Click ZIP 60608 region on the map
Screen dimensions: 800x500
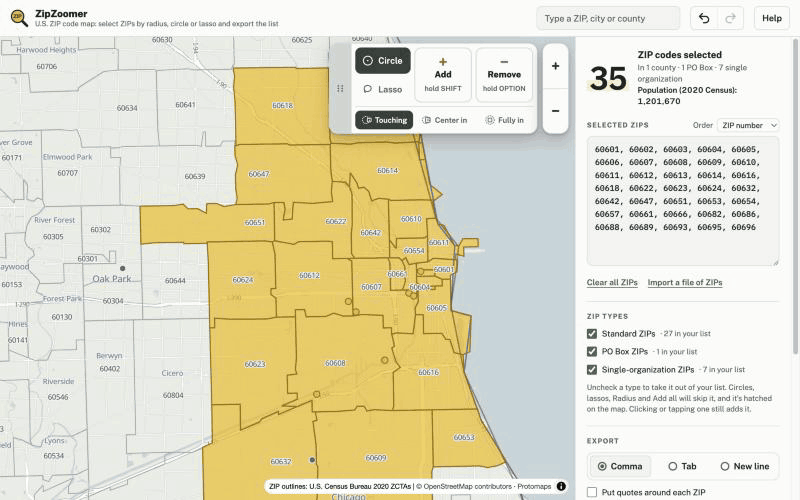click(335, 363)
